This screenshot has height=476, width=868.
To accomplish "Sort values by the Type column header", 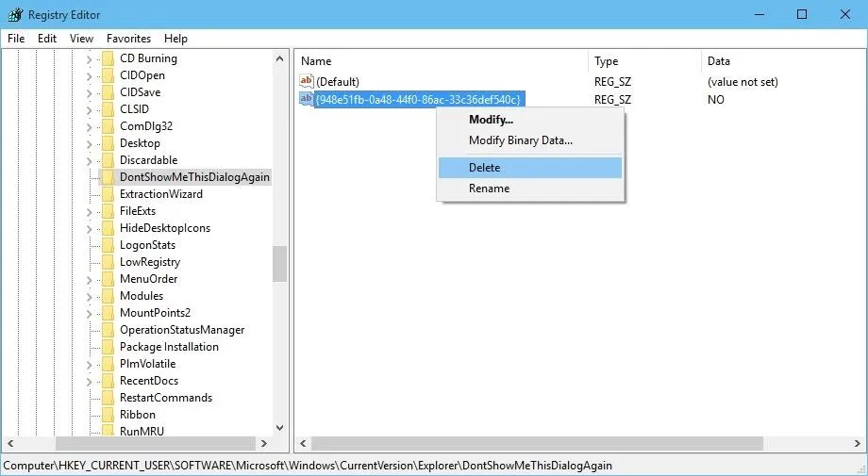I will point(644,61).
